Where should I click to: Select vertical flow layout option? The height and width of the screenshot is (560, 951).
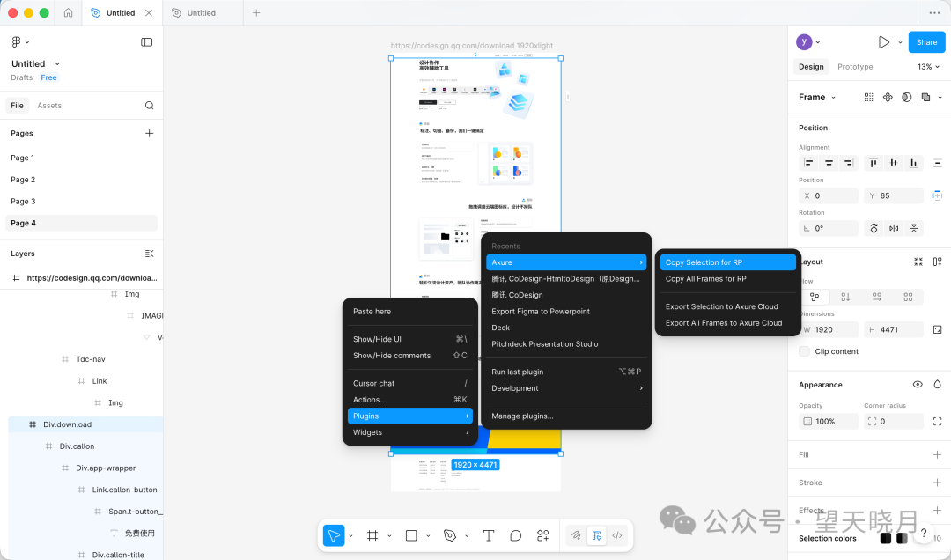tap(845, 297)
